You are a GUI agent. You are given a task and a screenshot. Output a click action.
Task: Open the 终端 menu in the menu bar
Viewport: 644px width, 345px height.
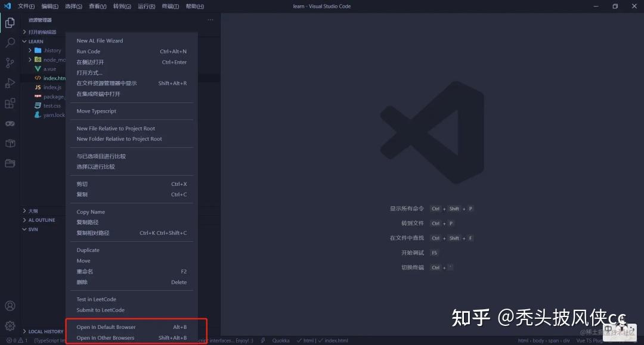click(170, 6)
